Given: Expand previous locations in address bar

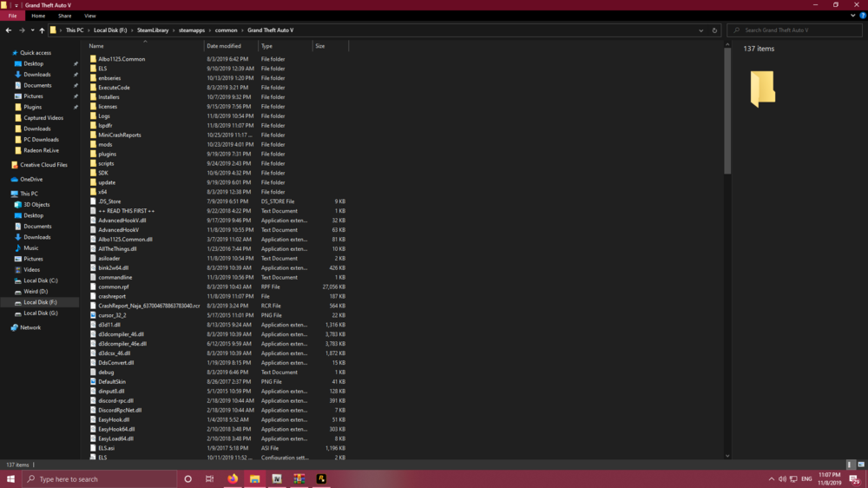Looking at the screenshot, I should (x=700, y=30).
